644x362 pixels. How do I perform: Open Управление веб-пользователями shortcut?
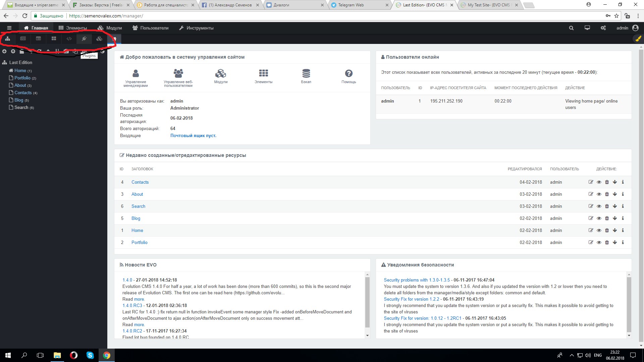pyautogui.click(x=178, y=78)
